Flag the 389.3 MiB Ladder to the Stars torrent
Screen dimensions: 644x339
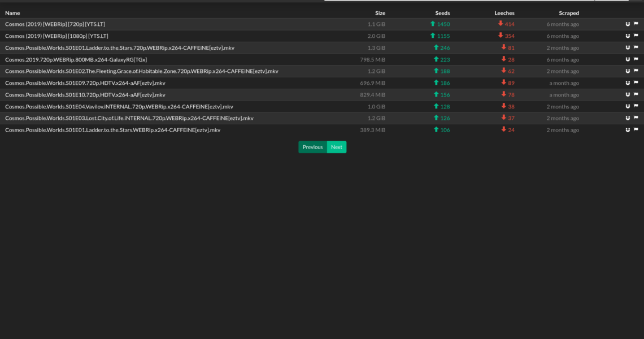tap(636, 130)
